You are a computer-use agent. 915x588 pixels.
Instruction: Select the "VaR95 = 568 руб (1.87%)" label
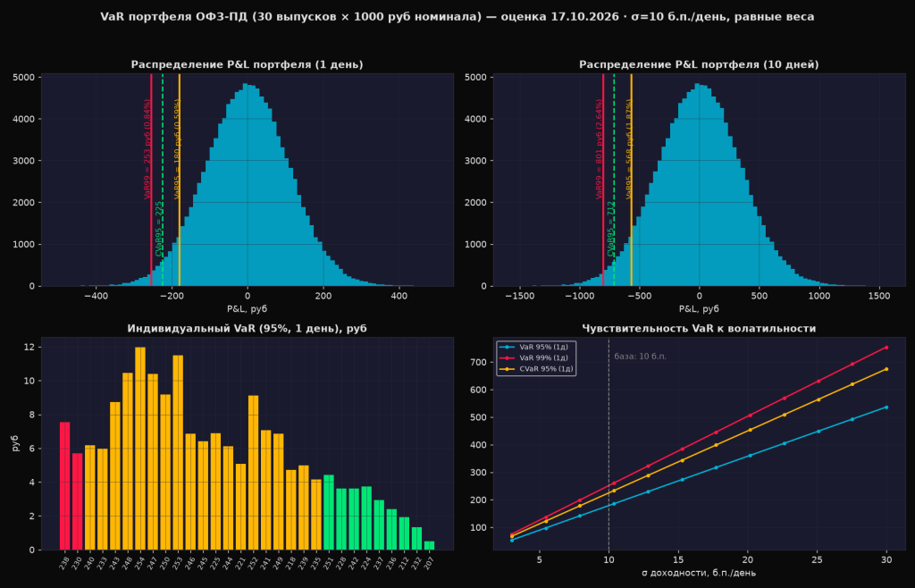click(630, 149)
